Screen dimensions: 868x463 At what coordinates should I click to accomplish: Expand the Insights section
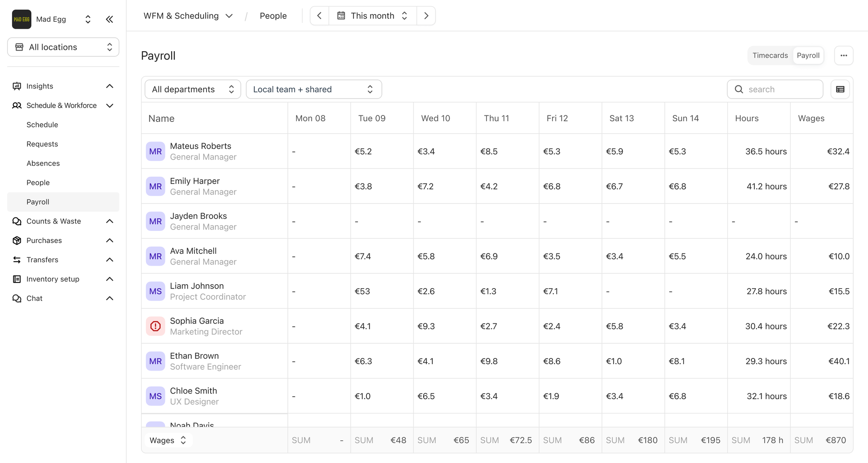[63, 86]
